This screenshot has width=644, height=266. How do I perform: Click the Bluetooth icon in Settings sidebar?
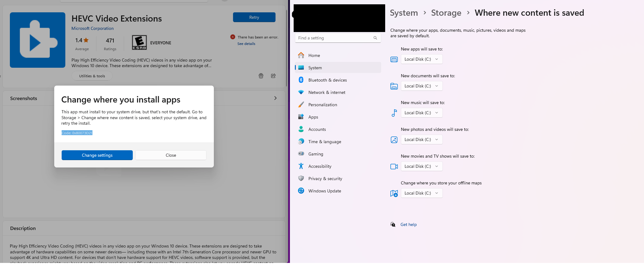(x=301, y=80)
